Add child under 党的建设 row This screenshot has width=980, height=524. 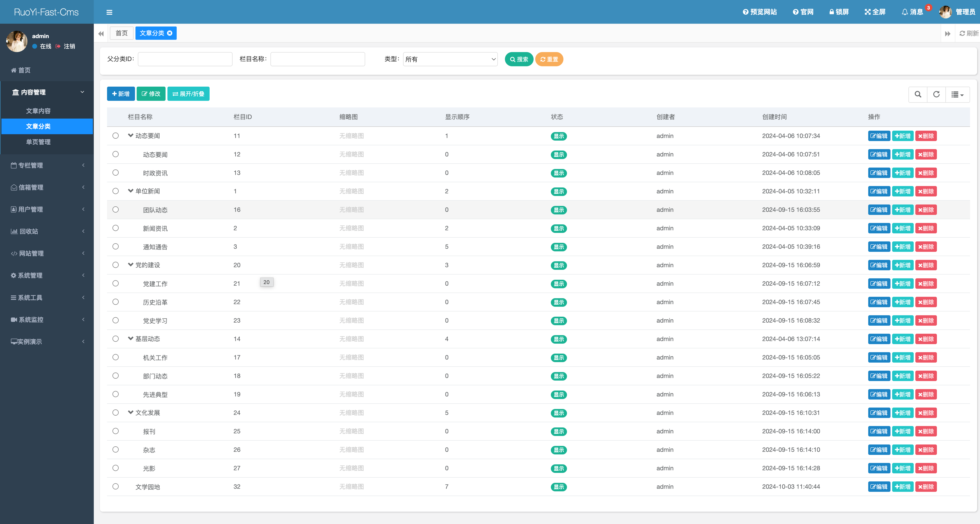pyautogui.click(x=902, y=265)
